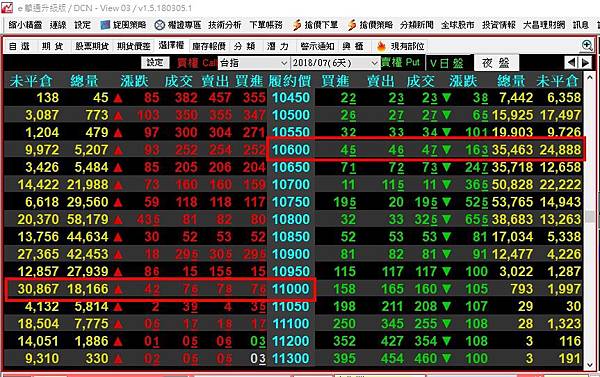The height and width of the screenshot is (377, 600).
Task: Click the red up triangle in 10450 row
Action: tap(118, 98)
